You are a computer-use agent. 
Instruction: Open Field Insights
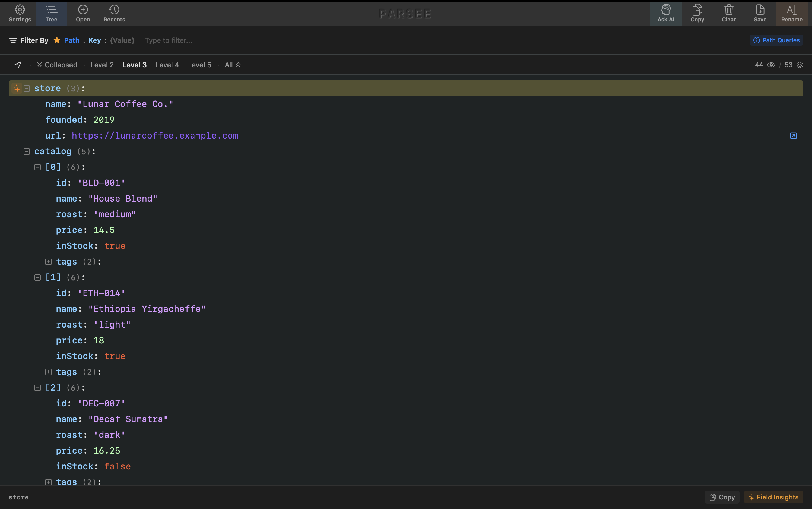click(773, 497)
